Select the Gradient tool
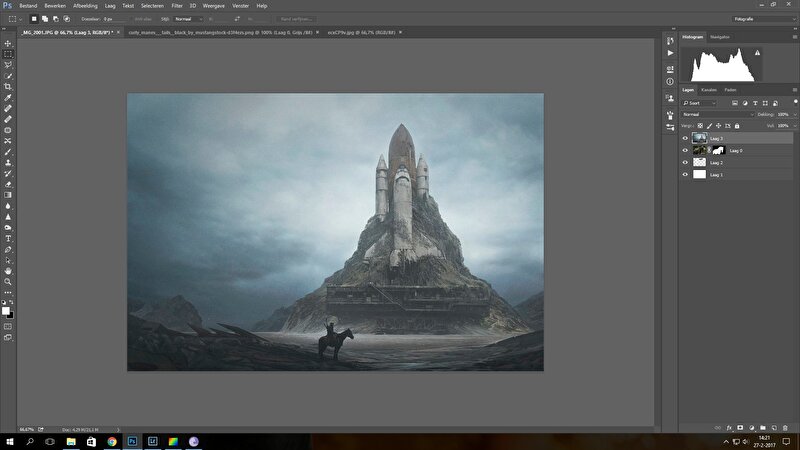 [8, 195]
